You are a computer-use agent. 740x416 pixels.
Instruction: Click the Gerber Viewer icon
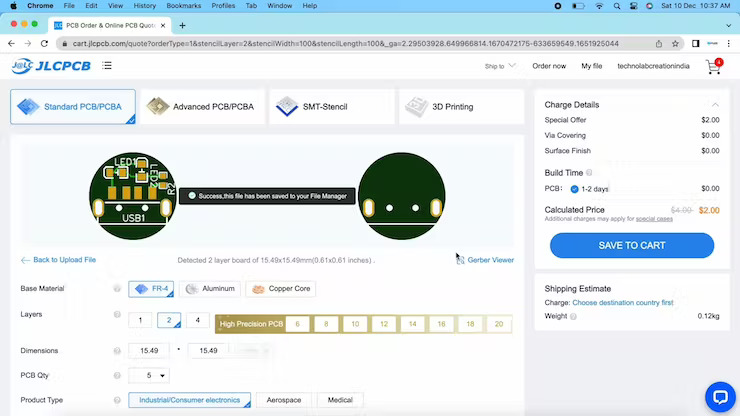[460, 260]
